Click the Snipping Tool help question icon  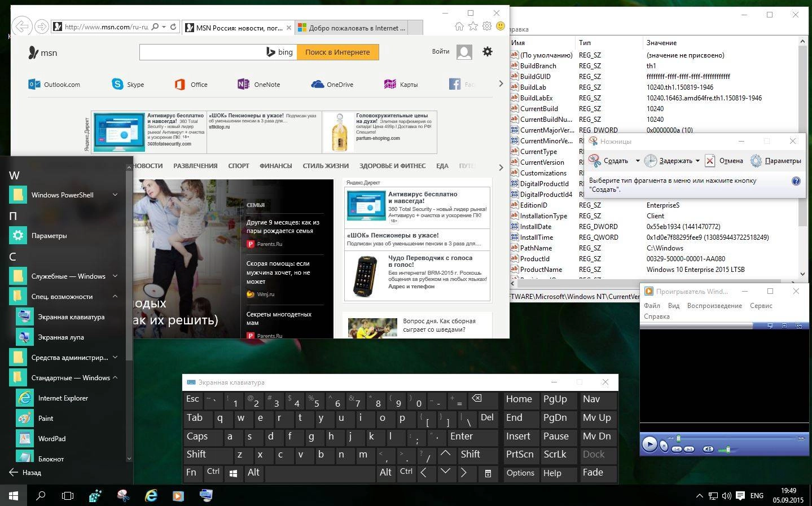point(796,181)
